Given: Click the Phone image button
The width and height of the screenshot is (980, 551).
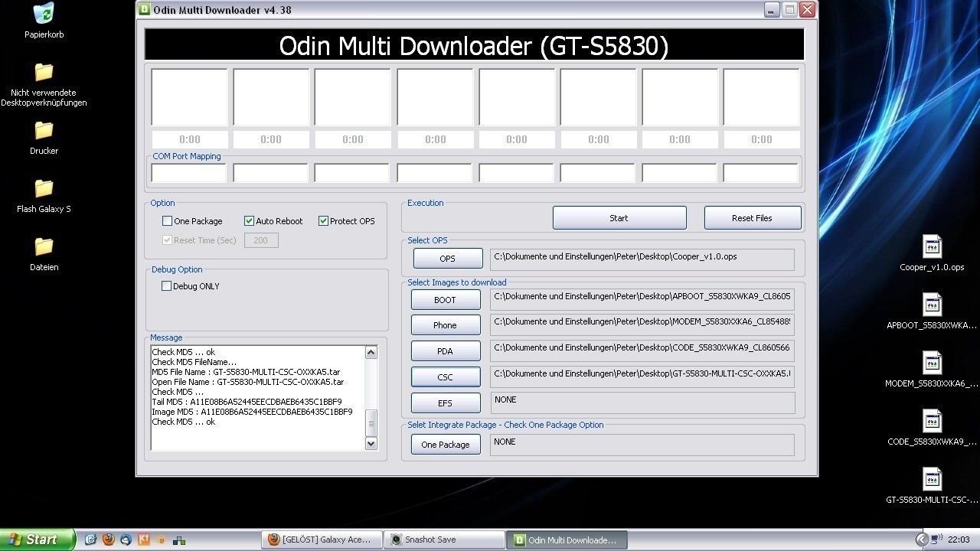Looking at the screenshot, I should pos(446,325).
